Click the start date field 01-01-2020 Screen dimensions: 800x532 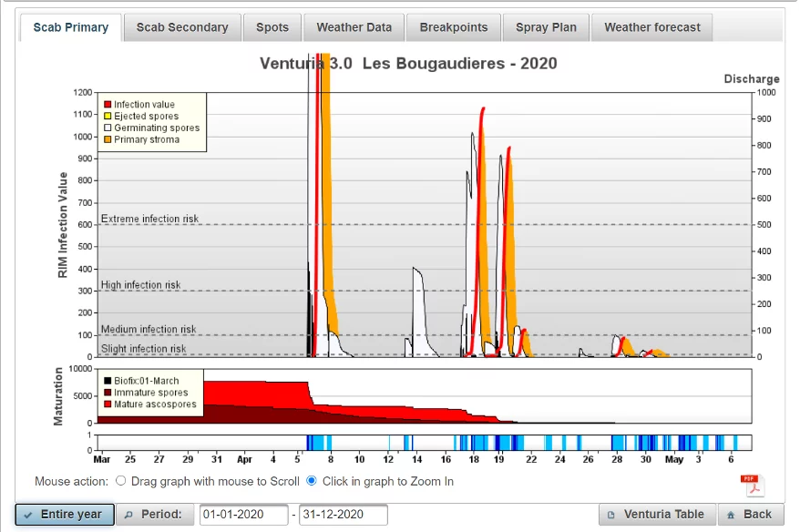click(243, 515)
